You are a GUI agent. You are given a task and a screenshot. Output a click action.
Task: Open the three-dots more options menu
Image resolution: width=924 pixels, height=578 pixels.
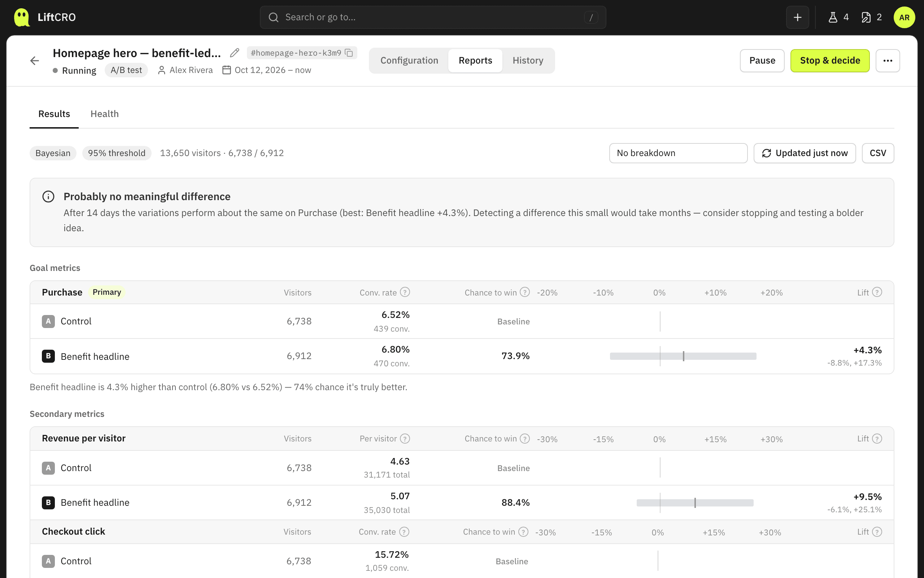pos(888,61)
